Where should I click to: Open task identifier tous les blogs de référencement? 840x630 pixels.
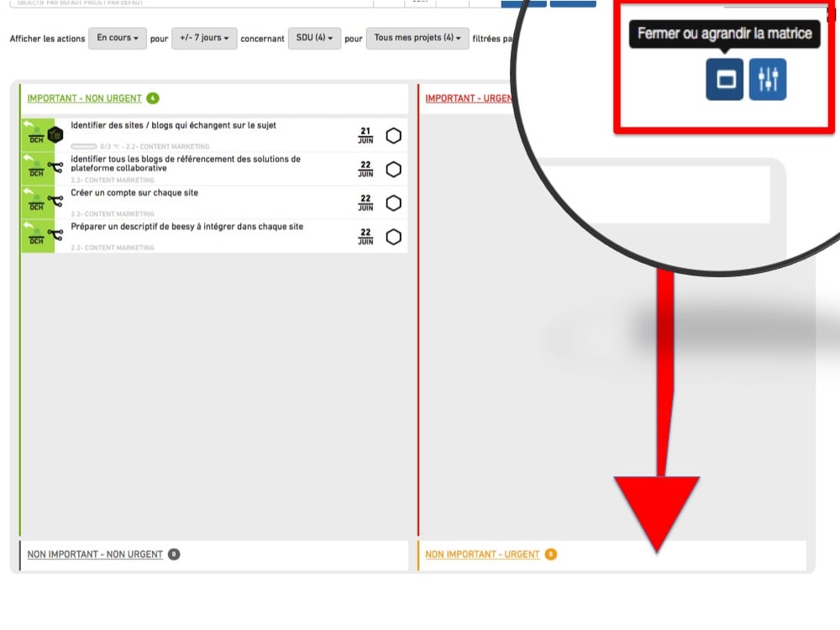pos(186,164)
